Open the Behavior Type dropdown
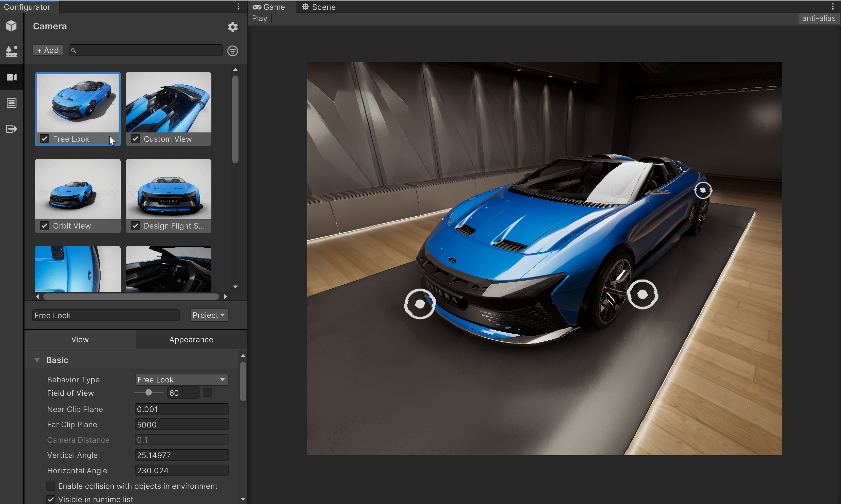The width and height of the screenshot is (841, 504). point(182,379)
